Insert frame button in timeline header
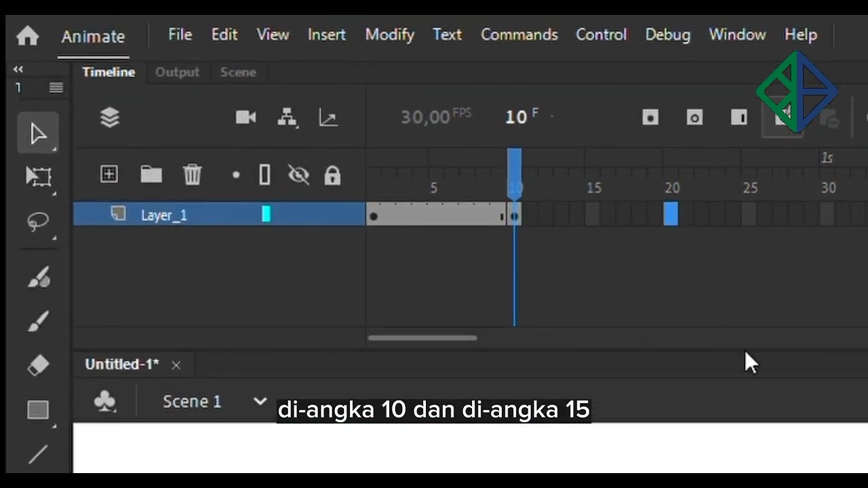This screenshot has height=488, width=868. coord(739,118)
